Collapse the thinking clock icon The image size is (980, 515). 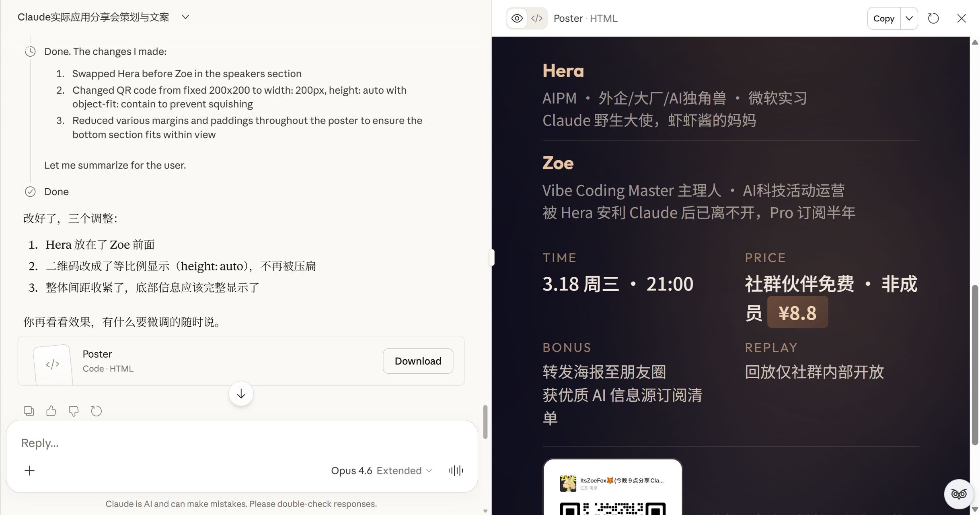tap(30, 51)
